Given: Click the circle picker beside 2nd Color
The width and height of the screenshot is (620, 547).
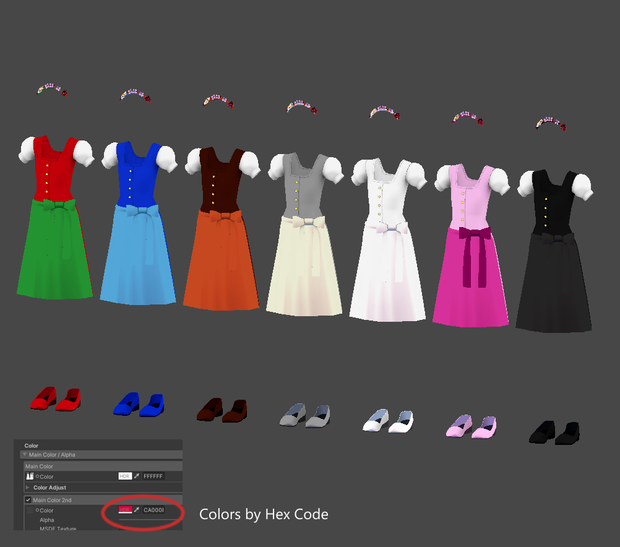Looking at the screenshot, I should point(37,510).
